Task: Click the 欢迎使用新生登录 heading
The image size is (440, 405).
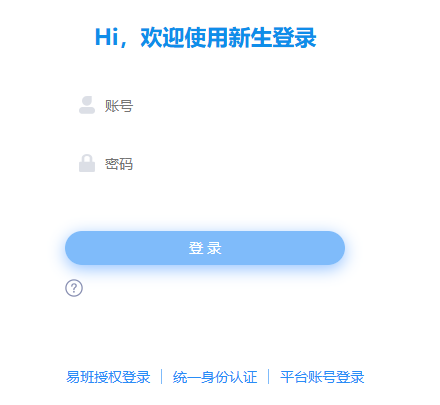Action: (228, 37)
